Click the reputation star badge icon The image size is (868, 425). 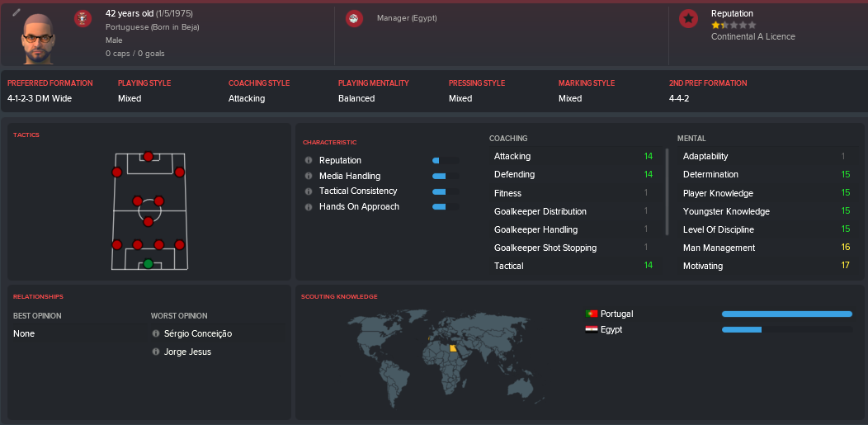(688, 19)
